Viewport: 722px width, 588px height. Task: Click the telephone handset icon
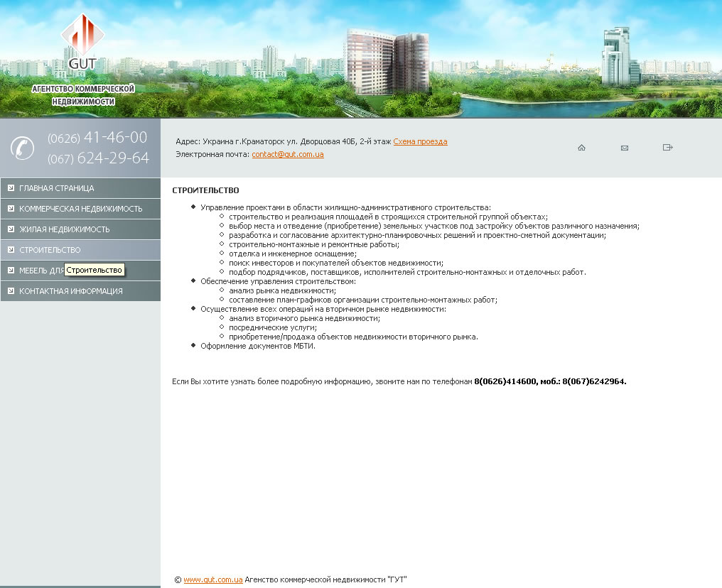tap(22, 148)
